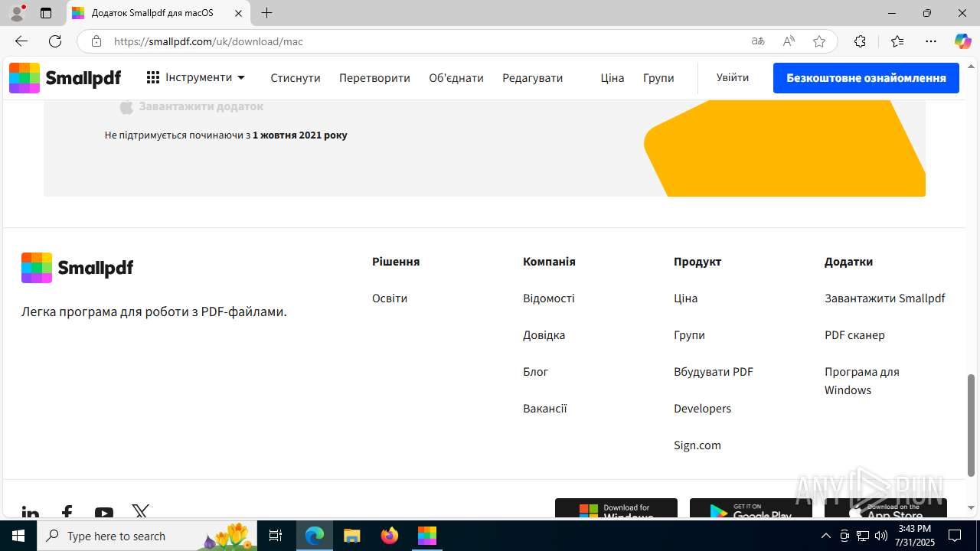Open the footer Ціна link under Продукт
Viewport: 980px width, 551px height.
(686, 298)
